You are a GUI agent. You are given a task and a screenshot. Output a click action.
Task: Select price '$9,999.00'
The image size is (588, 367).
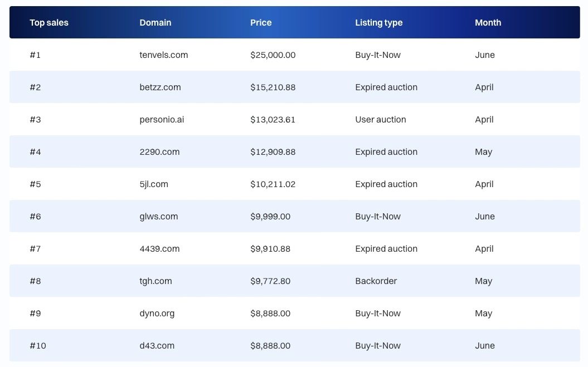click(270, 216)
